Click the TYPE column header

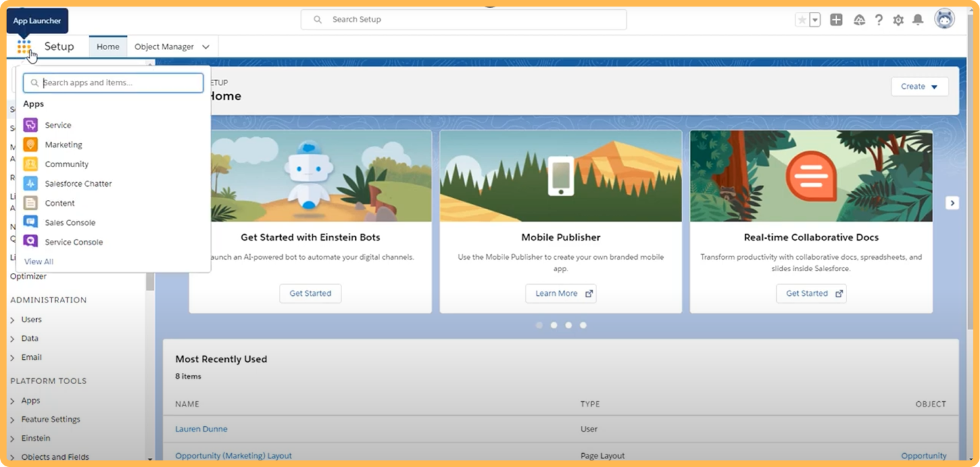click(x=590, y=404)
